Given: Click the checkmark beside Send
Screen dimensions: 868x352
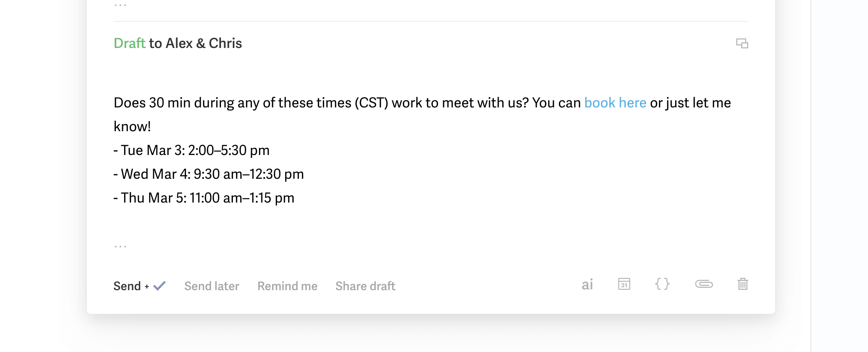Looking at the screenshot, I should tap(159, 286).
